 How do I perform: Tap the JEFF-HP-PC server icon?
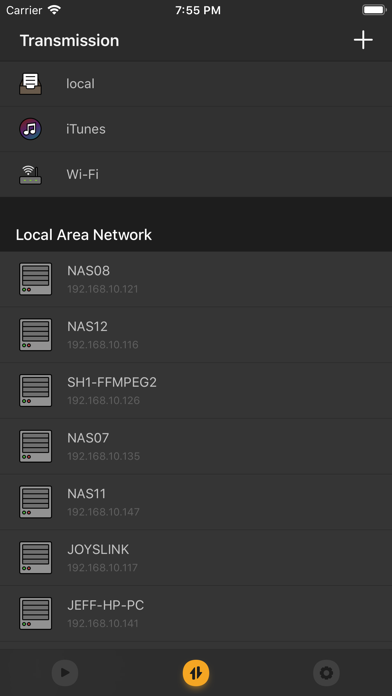(35, 613)
